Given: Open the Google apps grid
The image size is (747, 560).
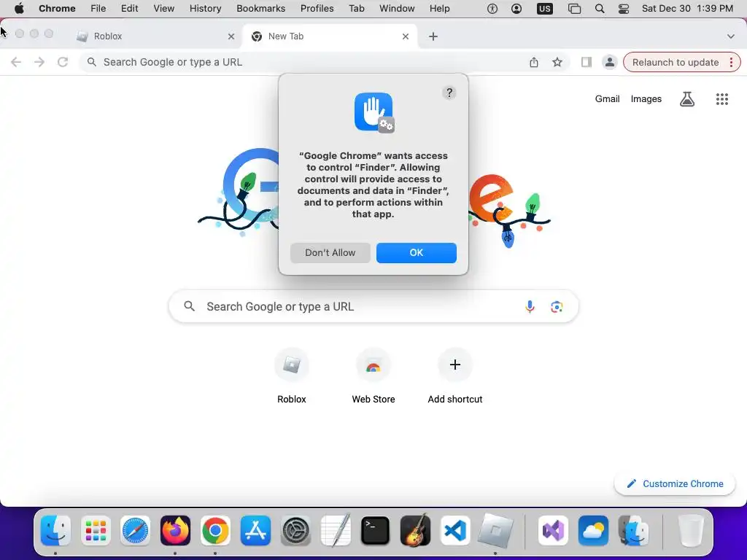Looking at the screenshot, I should [x=721, y=99].
